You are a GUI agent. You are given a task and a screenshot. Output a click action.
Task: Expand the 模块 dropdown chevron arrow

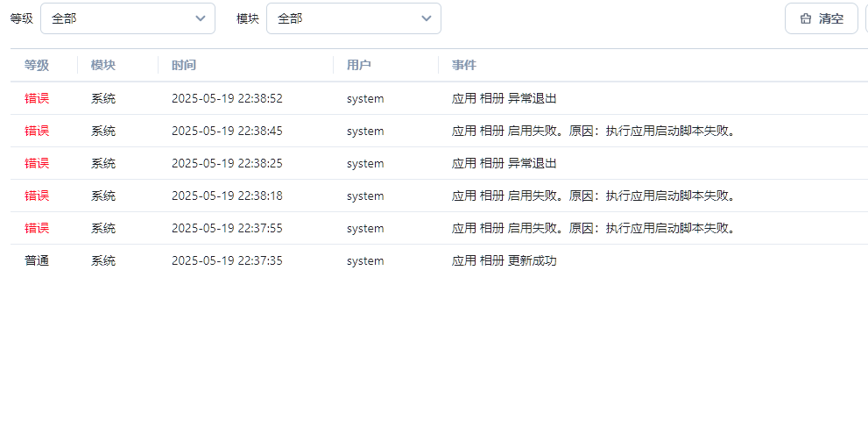tap(427, 18)
